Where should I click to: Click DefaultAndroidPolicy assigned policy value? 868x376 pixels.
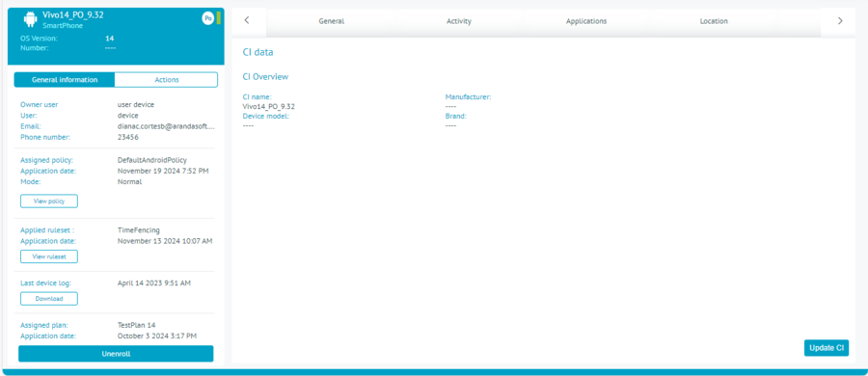[152, 160]
